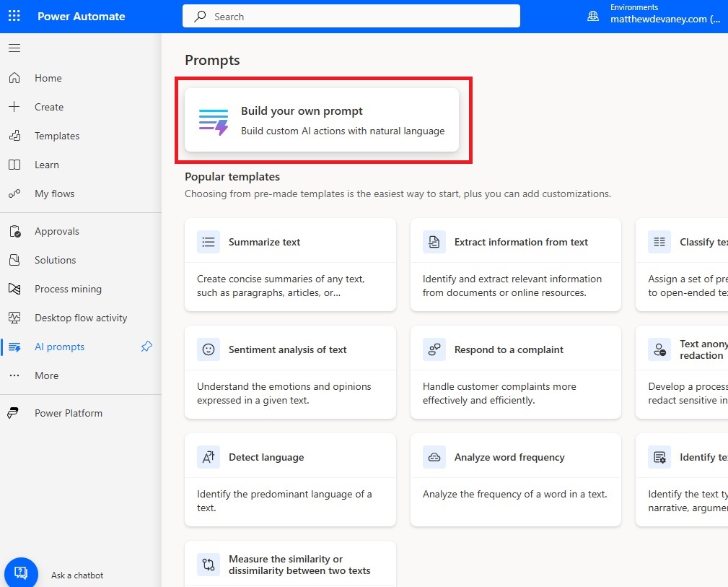Open the Learn navigation item
This screenshot has width=728, height=587.
[x=47, y=165]
